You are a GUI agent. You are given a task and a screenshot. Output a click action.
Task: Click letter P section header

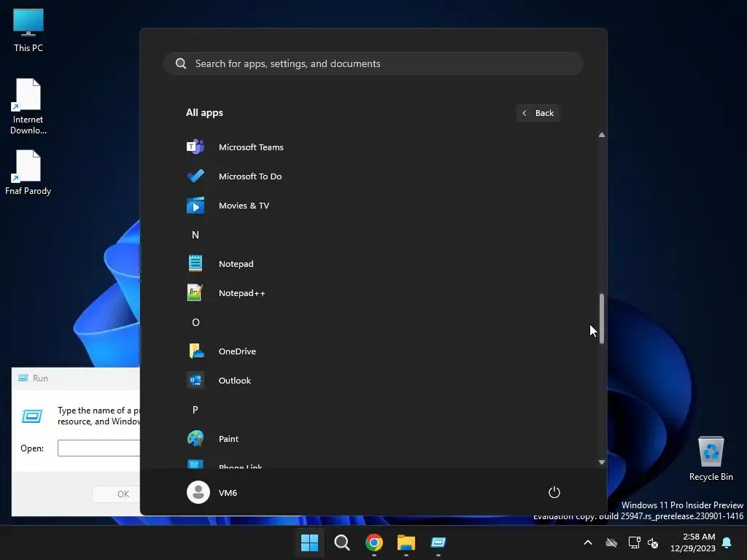[196, 410]
